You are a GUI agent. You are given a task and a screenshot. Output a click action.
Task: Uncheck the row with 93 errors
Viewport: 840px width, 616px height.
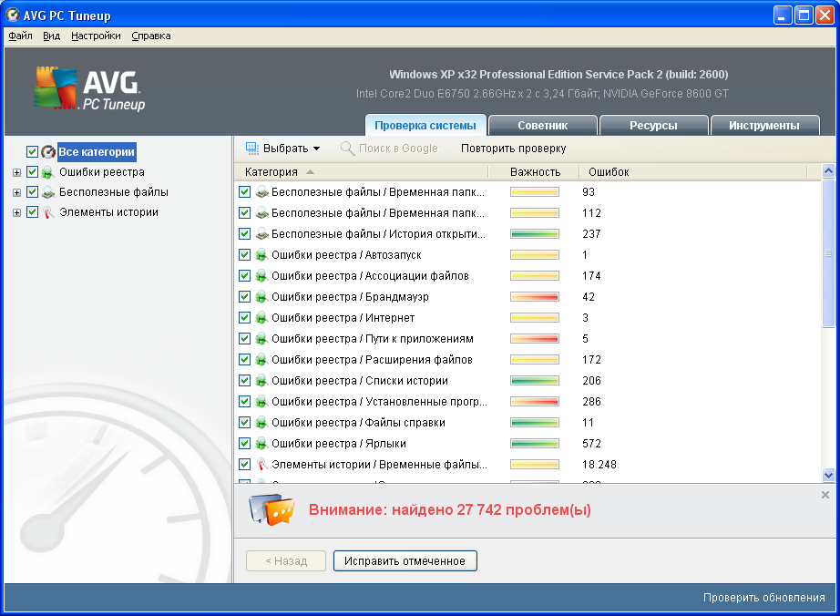pos(245,191)
